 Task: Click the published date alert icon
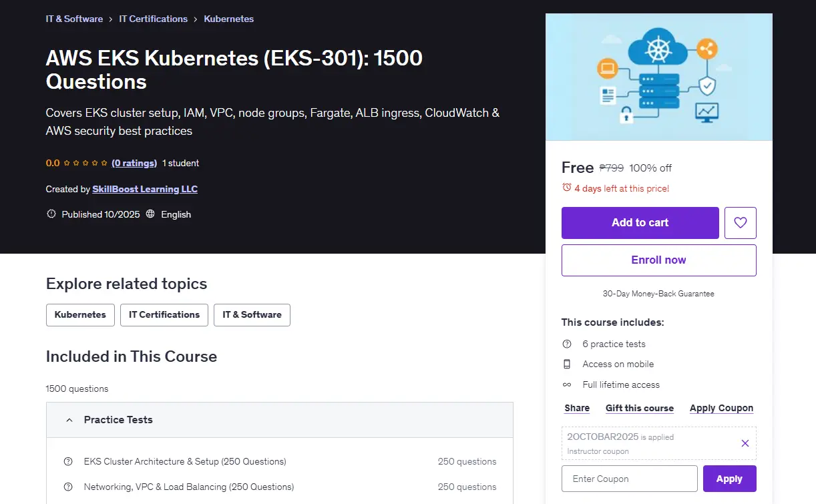point(51,214)
